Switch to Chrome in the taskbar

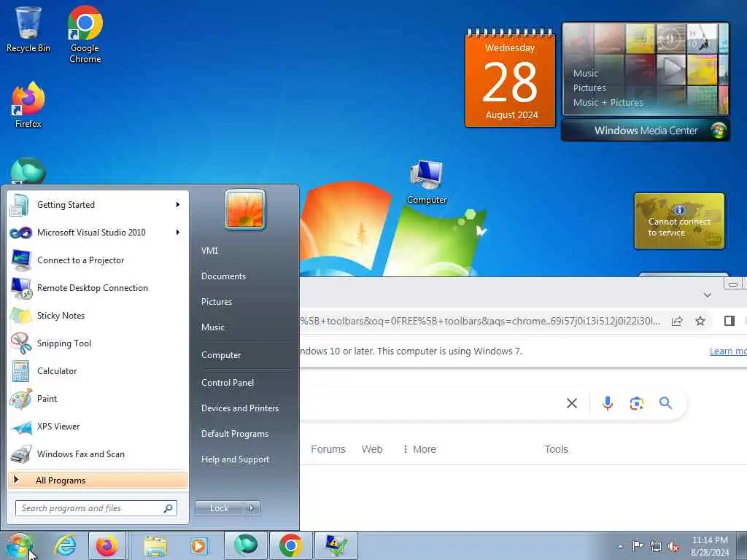pos(290,545)
